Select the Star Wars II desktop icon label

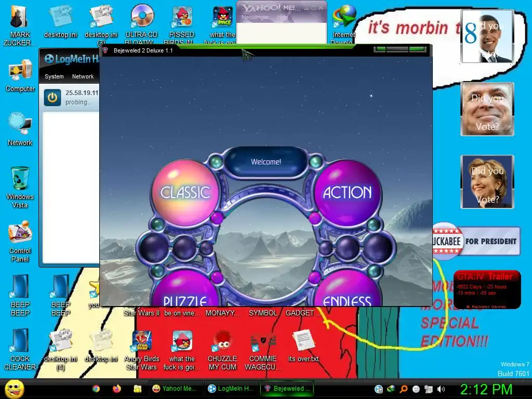tap(141, 313)
